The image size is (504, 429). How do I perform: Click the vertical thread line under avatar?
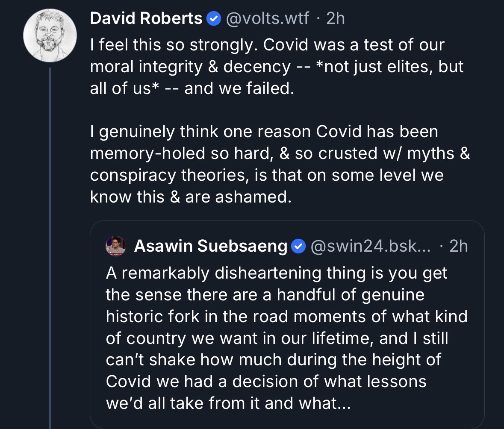(50, 248)
